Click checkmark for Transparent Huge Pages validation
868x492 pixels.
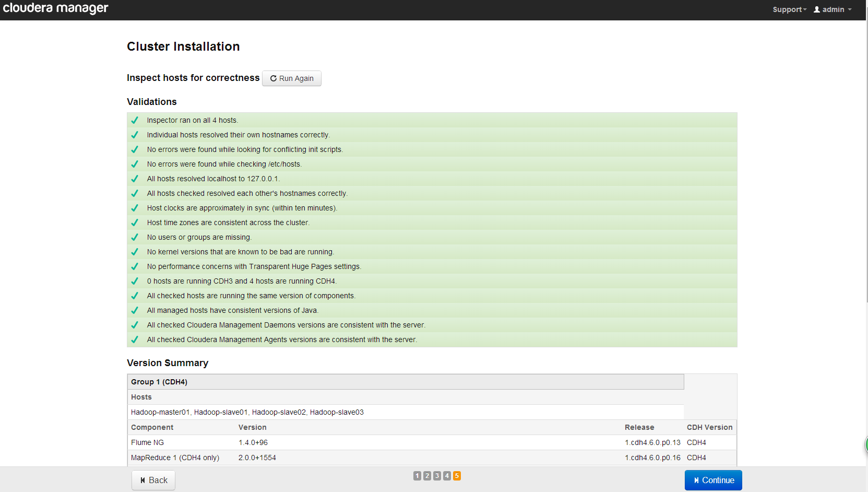click(x=135, y=266)
